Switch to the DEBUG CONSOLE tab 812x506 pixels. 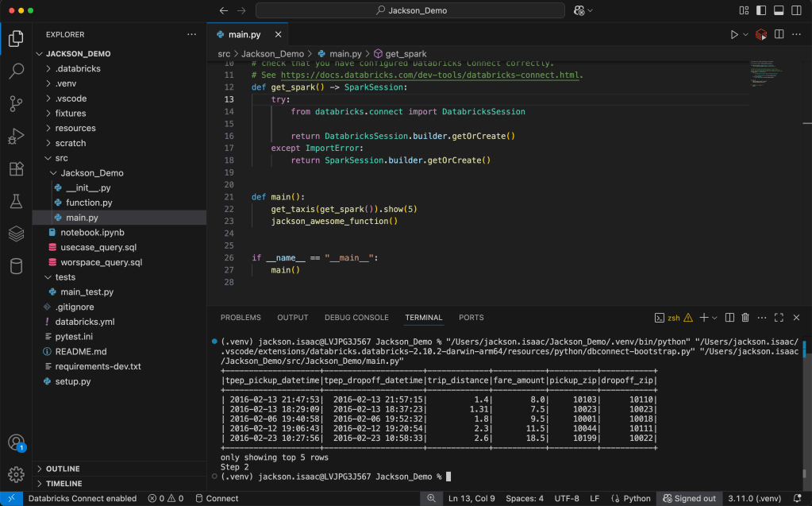[x=356, y=317]
